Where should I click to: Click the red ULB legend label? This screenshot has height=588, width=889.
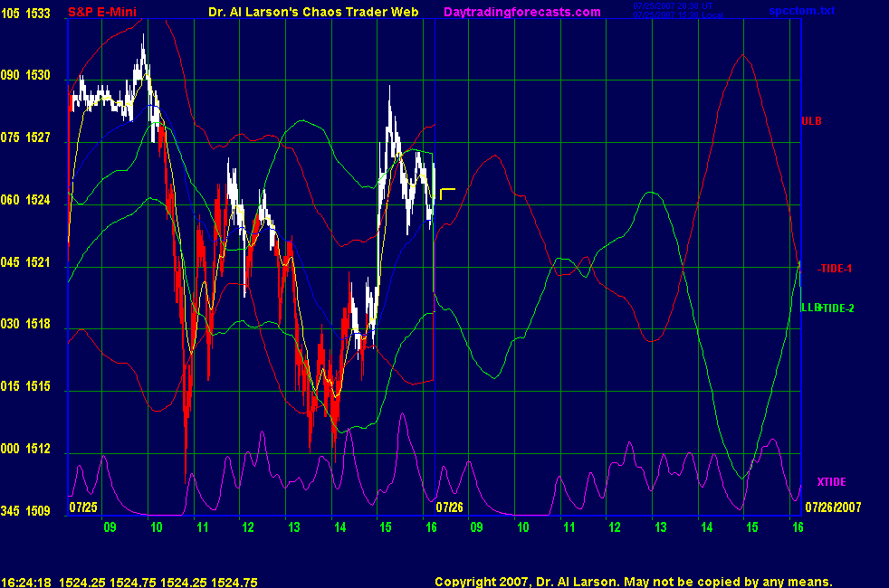(x=811, y=120)
